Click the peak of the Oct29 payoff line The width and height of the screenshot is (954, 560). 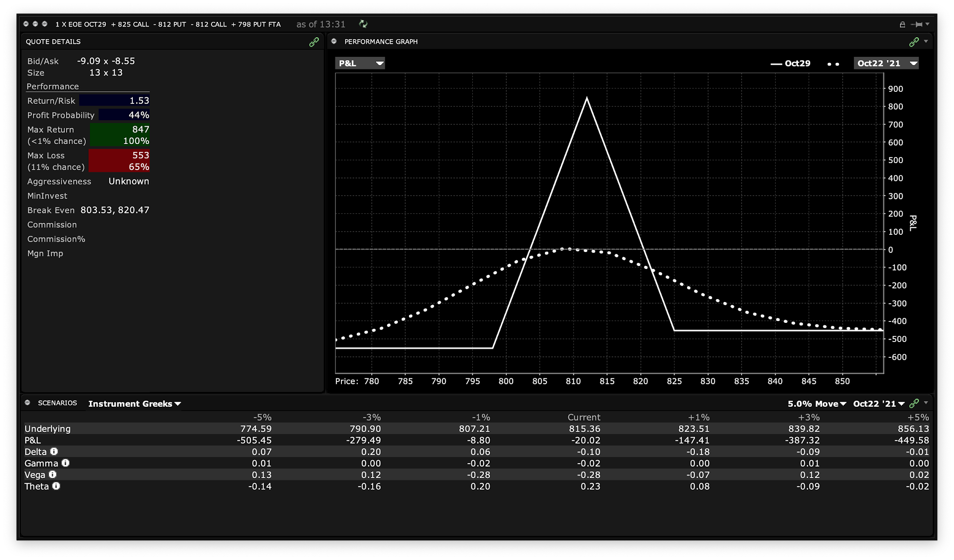[587, 98]
